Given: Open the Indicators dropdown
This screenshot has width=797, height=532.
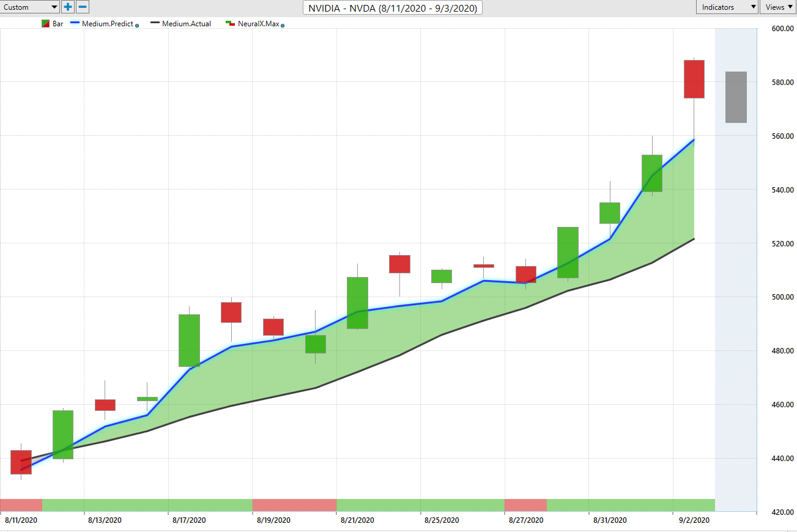Looking at the screenshot, I should tap(727, 7).
